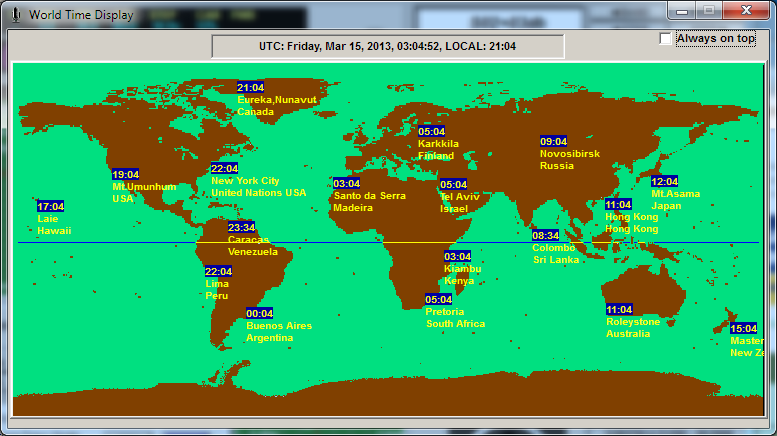This screenshot has width=777, height=436.
Task: Click the 19:04 time for Mt.Umunhum
Action: pos(125,174)
